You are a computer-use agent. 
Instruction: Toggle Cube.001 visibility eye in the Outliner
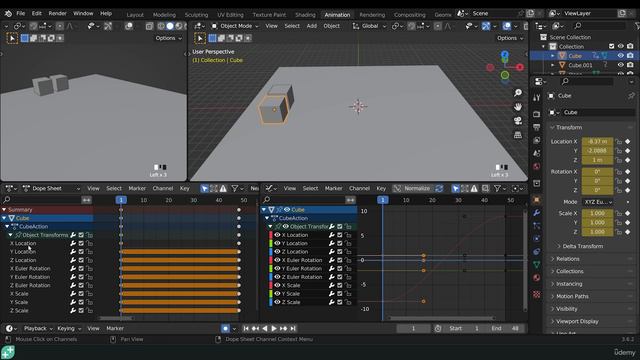[x=621, y=65]
